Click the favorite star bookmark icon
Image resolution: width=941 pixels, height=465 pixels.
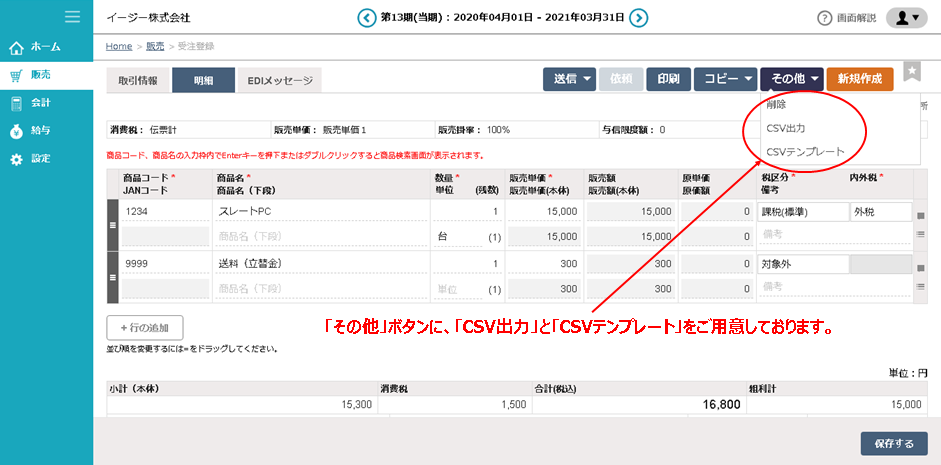click(x=912, y=71)
